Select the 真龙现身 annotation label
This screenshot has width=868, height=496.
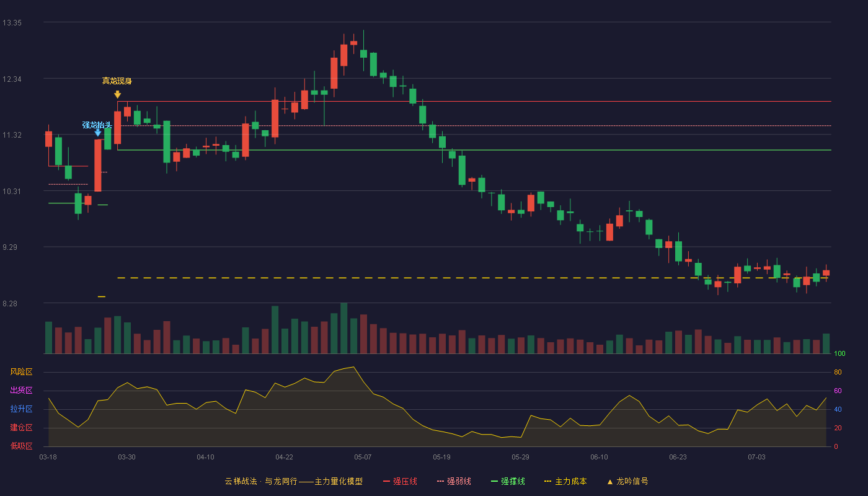(117, 81)
